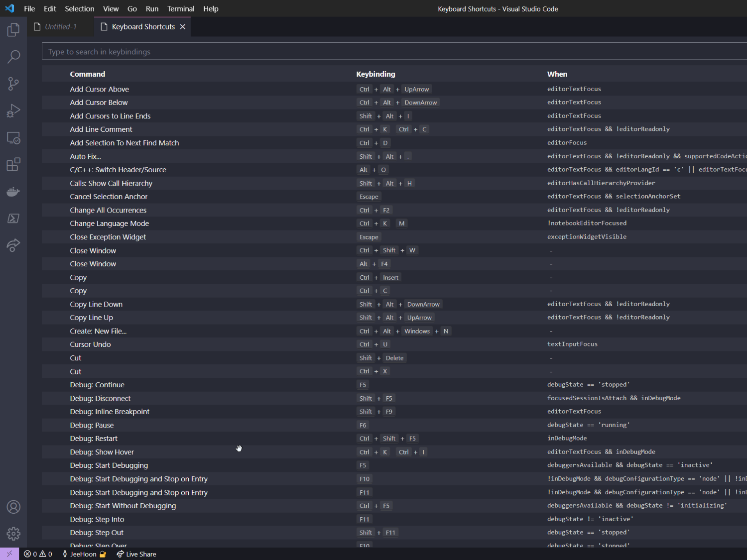Close the Keyboard Shortcuts tab
Image resolution: width=747 pixels, height=560 pixels.
183,27
